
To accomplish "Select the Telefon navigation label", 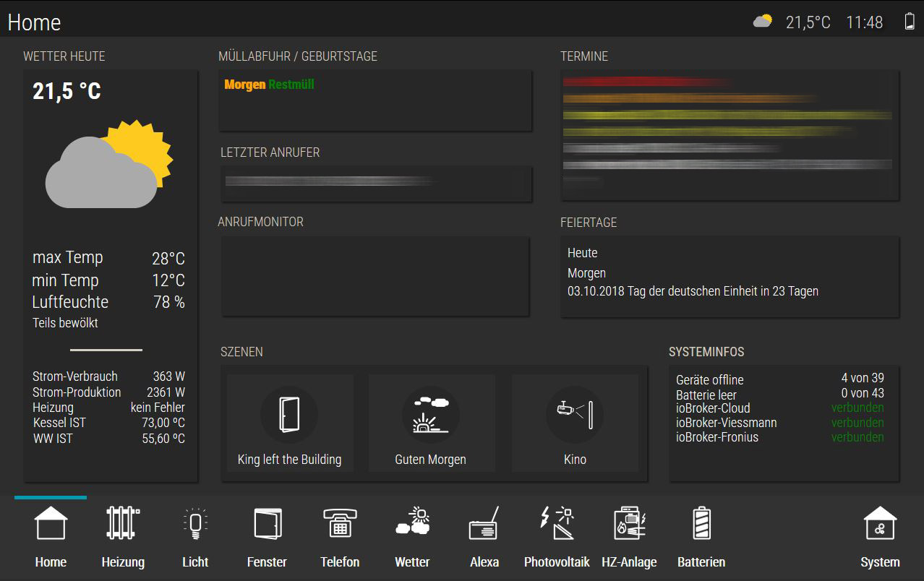I will [x=340, y=562].
